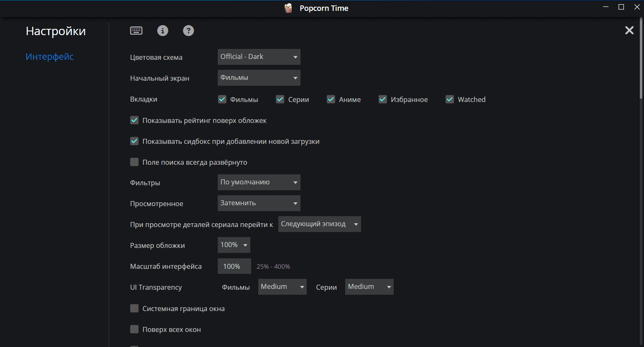Click the Popcorn Time logo icon

click(x=288, y=8)
